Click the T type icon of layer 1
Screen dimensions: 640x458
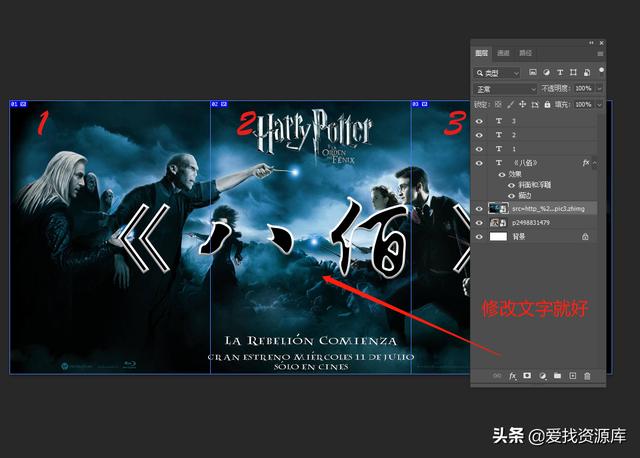click(499, 149)
